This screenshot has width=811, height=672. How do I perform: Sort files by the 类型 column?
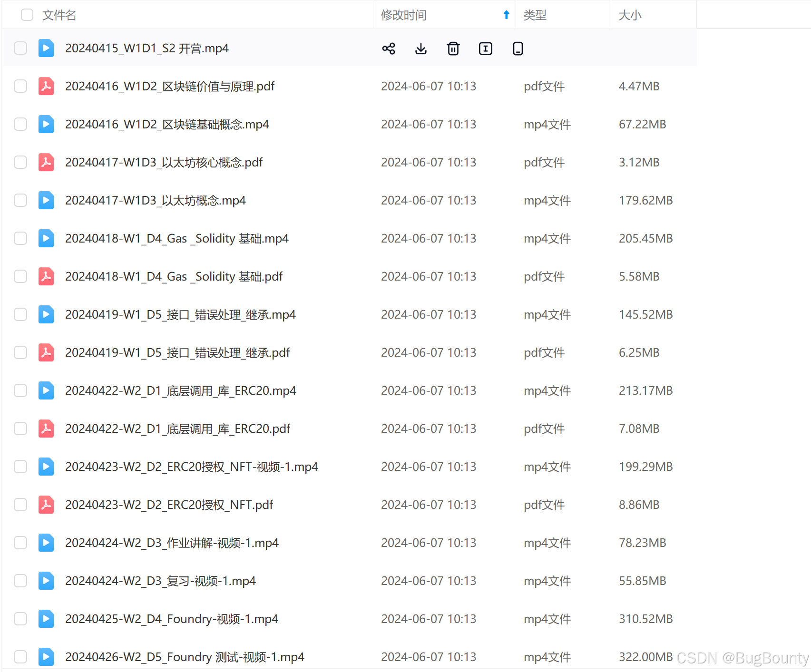534,15
